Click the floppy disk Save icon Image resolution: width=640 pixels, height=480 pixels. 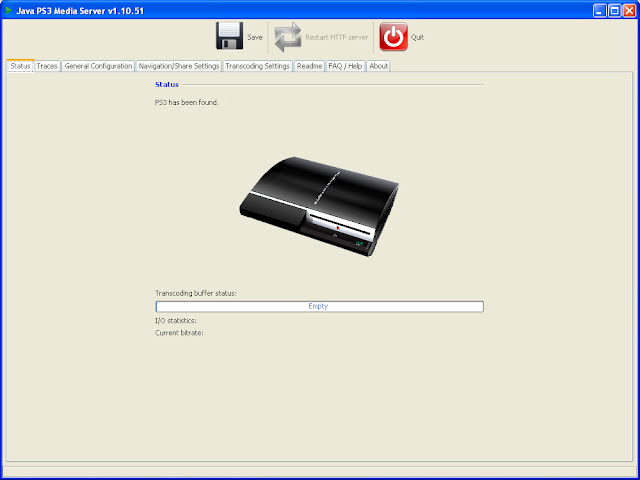(229, 36)
